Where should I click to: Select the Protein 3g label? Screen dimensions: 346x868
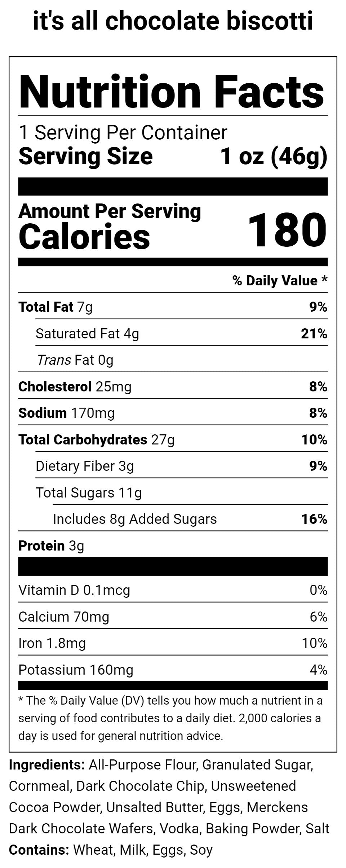click(51, 546)
